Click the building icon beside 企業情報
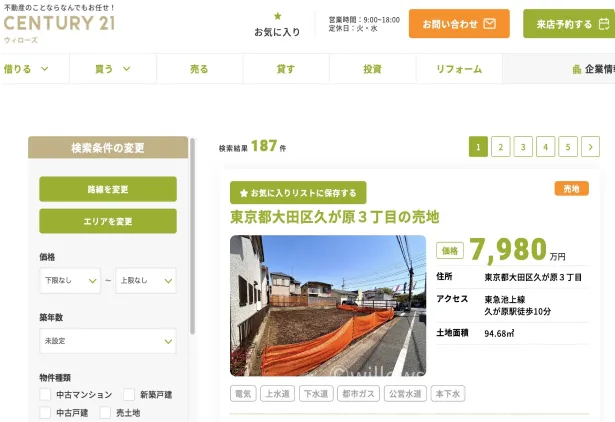 tap(577, 69)
